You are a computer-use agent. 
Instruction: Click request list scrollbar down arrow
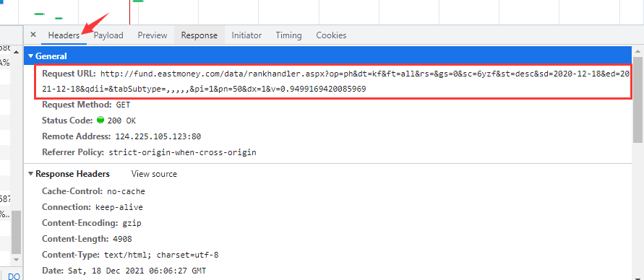pos(16,260)
